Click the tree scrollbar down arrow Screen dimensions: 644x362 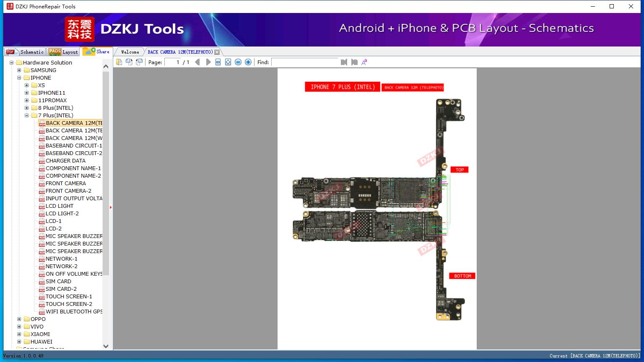coord(106,346)
